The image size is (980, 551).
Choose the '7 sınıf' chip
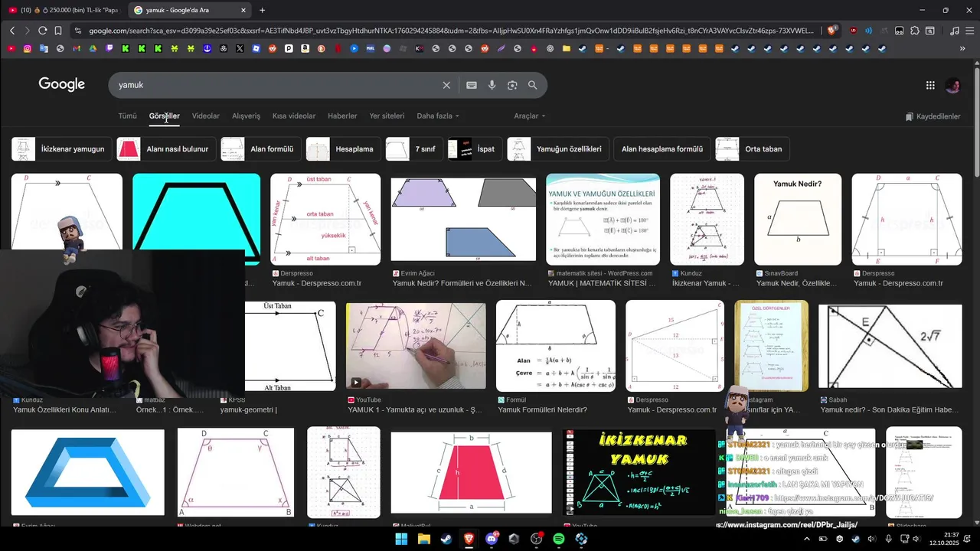tap(413, 149)
